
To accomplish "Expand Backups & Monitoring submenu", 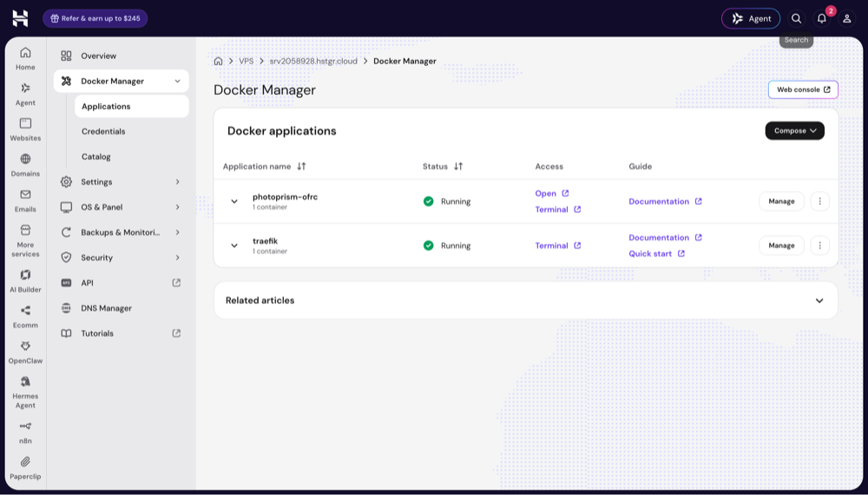I will pos(177,232).
